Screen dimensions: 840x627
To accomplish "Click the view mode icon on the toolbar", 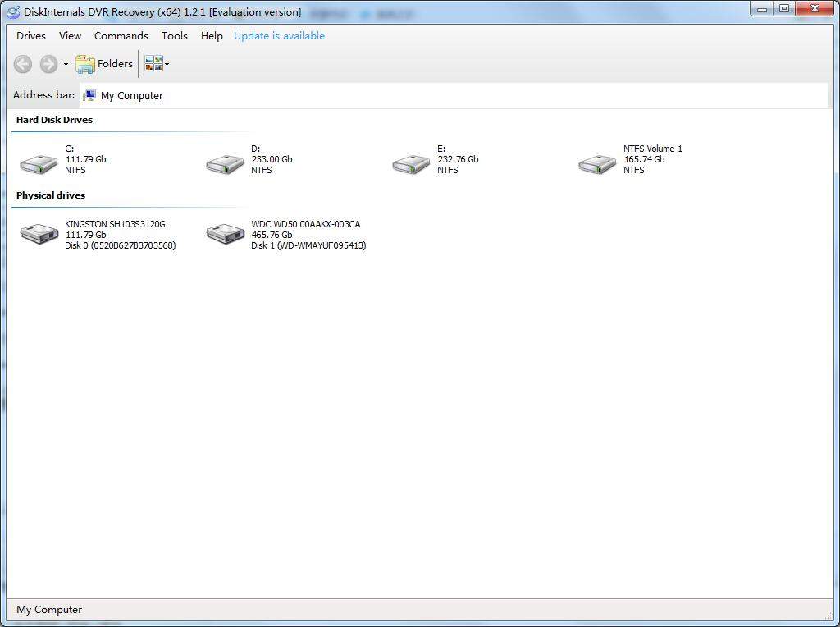I will (152, 63).
